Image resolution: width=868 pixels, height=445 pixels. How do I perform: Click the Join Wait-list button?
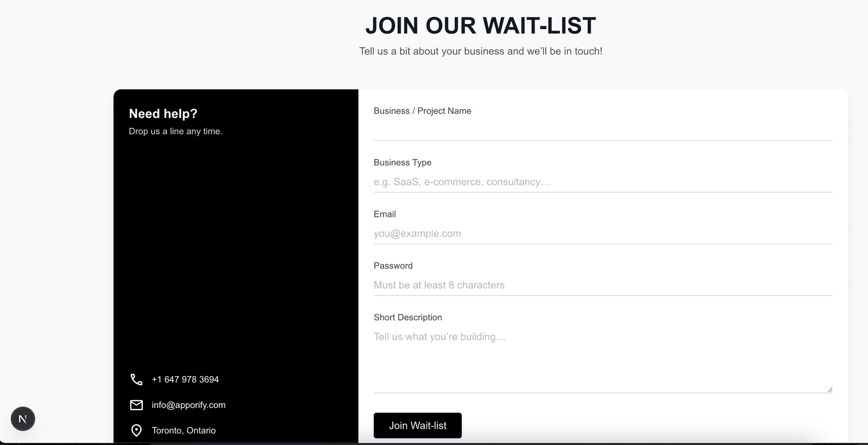click(417, 426)
